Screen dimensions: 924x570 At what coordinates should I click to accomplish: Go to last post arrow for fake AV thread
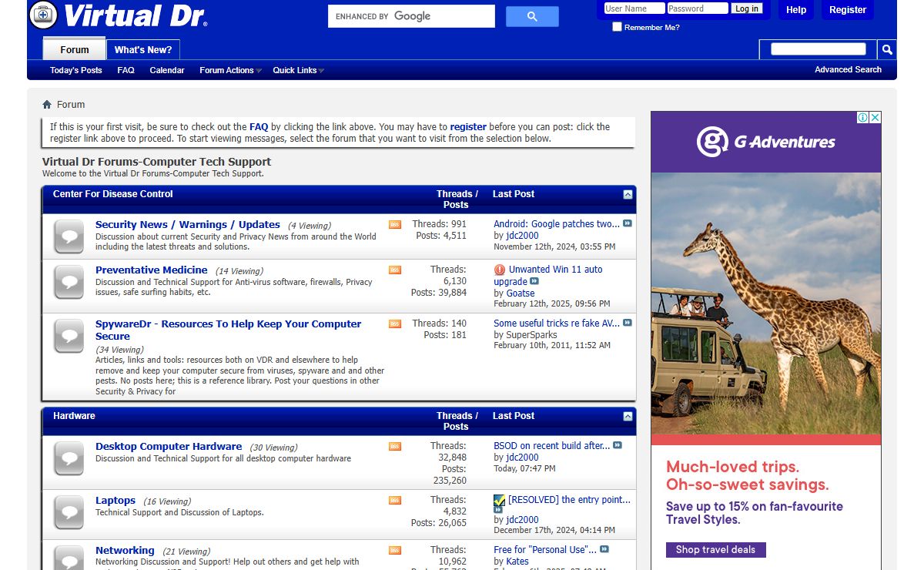click(x=628, y=323)
